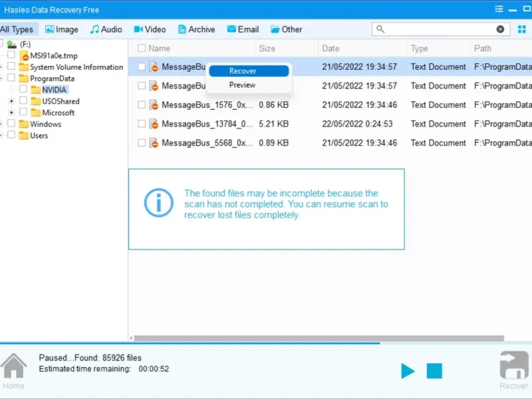Check the System Volume Information checkbox
The image size is (532, 399).
click(11, 66)
